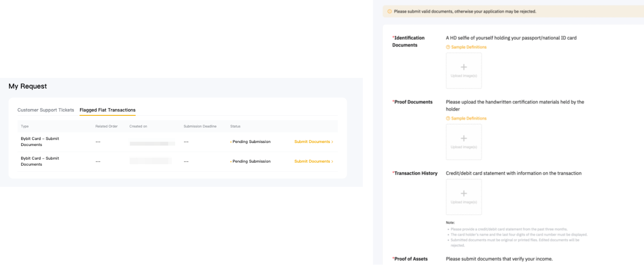
Task: Open Submit Documents link in the first row
Action: click(x=312, y=142)
